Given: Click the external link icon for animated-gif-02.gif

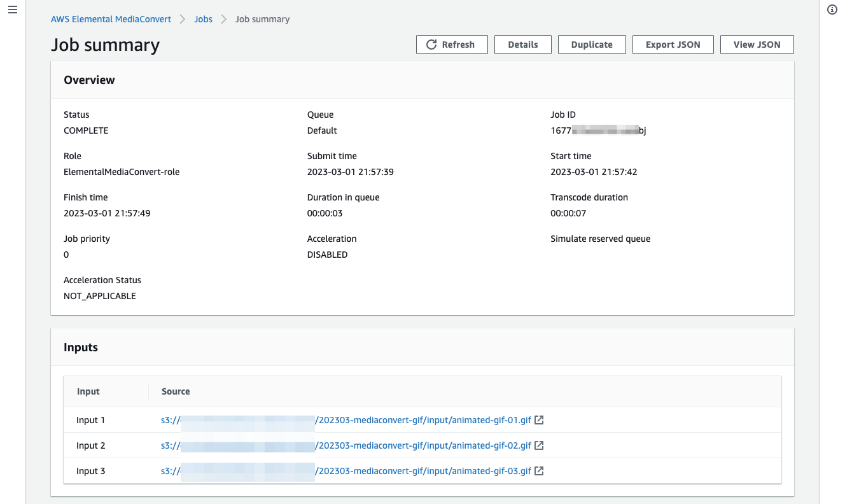Looking at the screenshot, I should click(539, 445).
